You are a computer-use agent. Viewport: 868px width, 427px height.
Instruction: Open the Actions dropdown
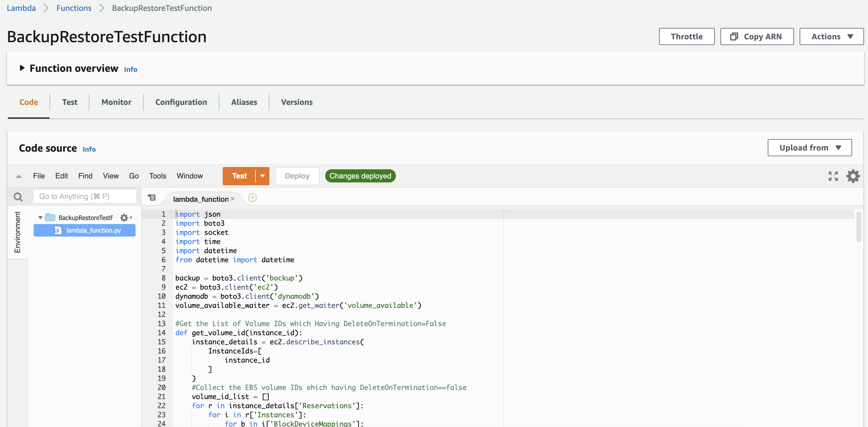pos(831,36)
